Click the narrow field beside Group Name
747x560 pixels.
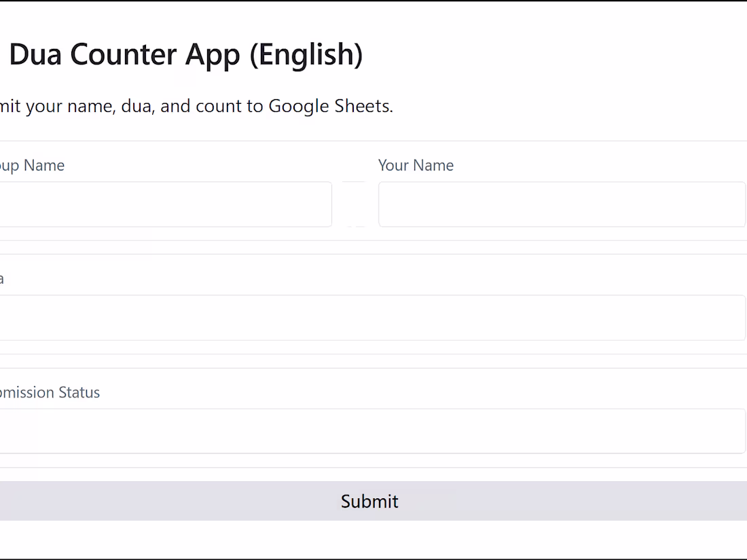(x=353, y=204)
